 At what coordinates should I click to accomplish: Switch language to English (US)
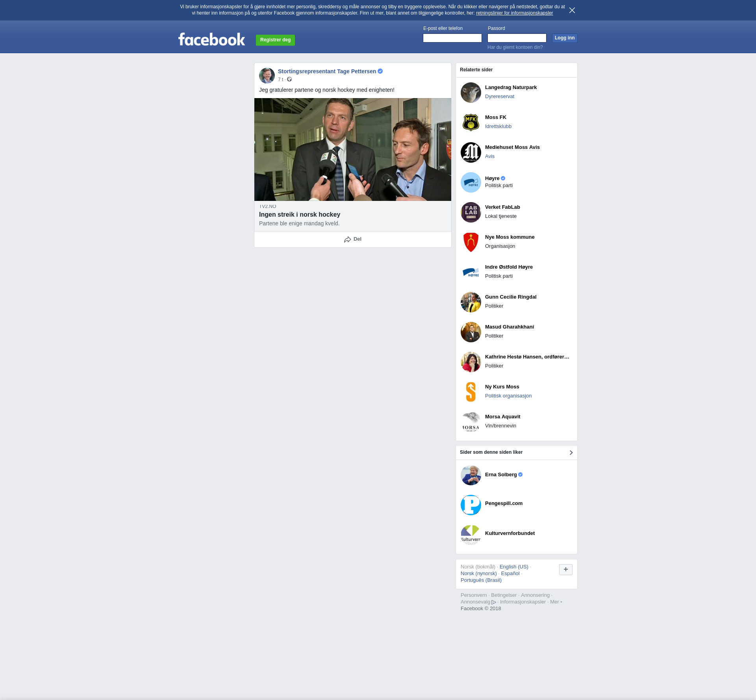click(513, 567)
